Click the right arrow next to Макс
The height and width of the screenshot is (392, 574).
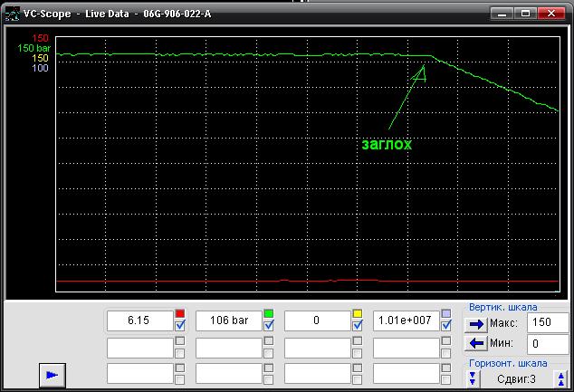476,324
